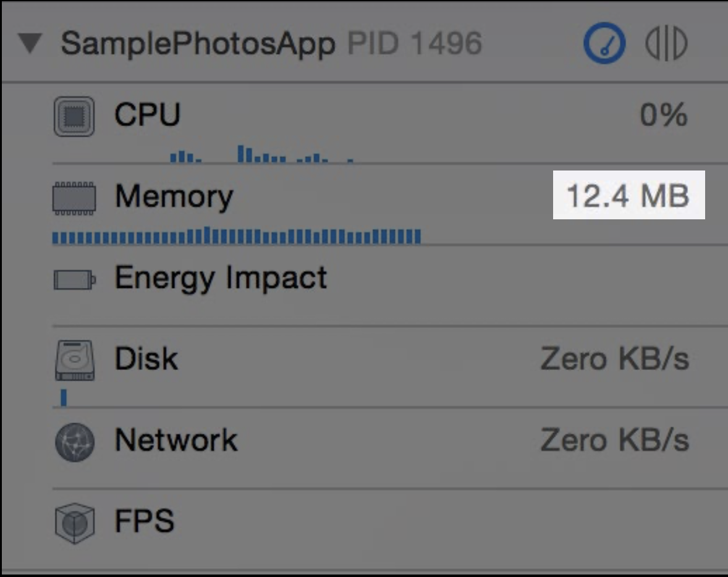Select the FPS cube icon
Screen dimensions: 728x577
pos(75,523)
